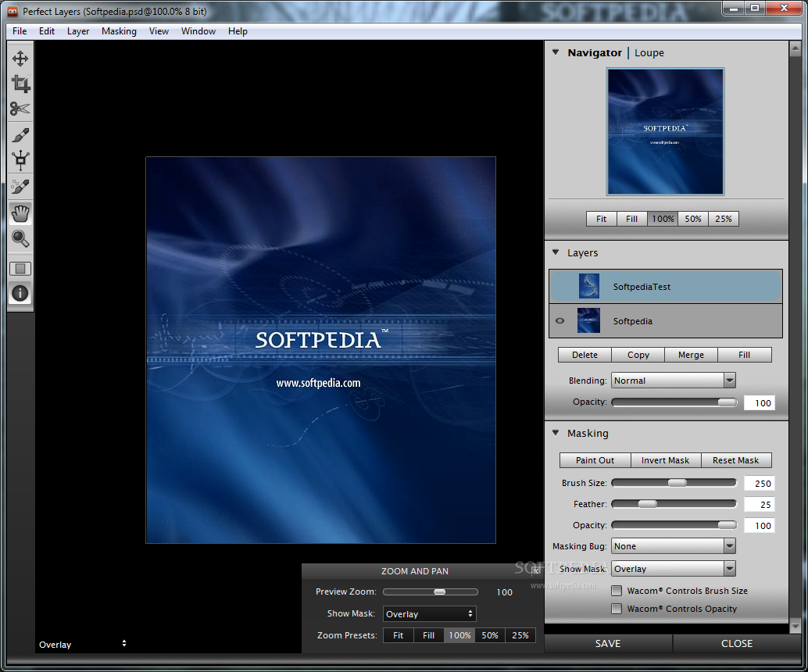Click Fit preset in Zoom and Pan
This screenshot has height=672, width=808.
coord(399,635)
